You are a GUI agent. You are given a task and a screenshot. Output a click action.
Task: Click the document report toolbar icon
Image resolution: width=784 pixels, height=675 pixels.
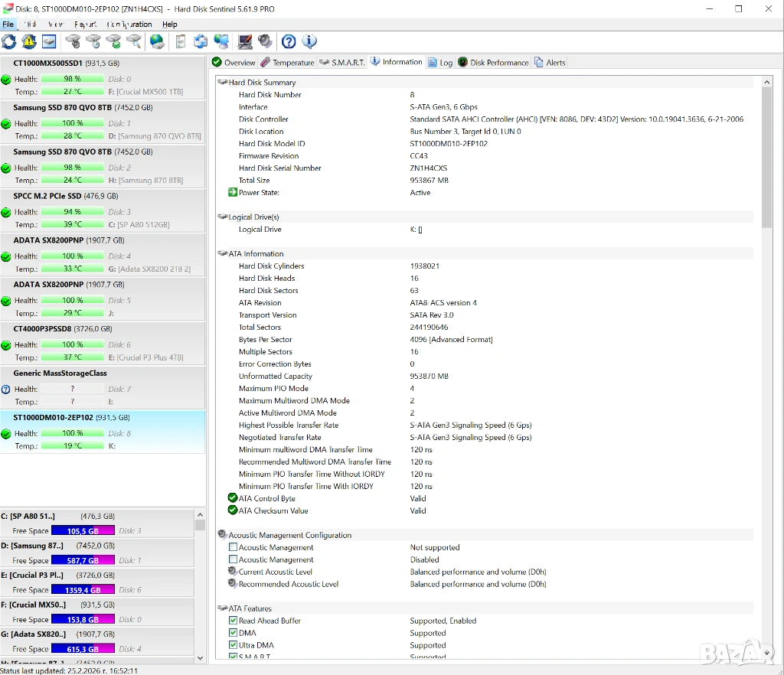(181, 41)
